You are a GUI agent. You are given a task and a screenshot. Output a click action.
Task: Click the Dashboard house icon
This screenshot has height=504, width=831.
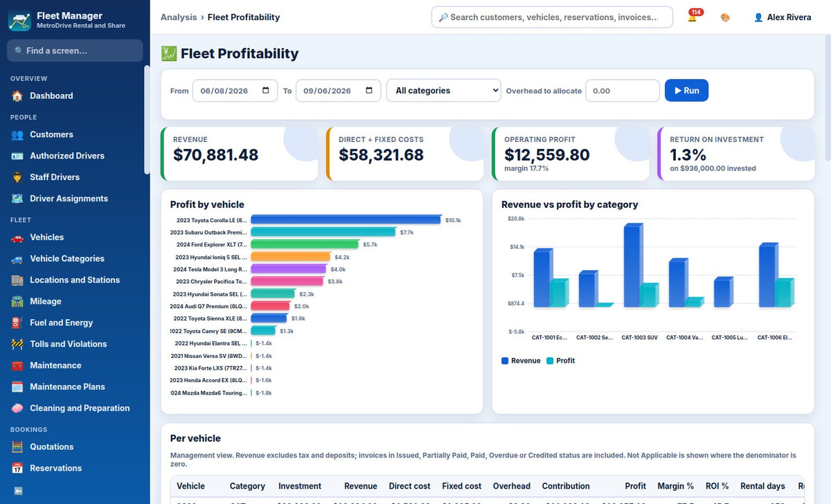(17, 96)
